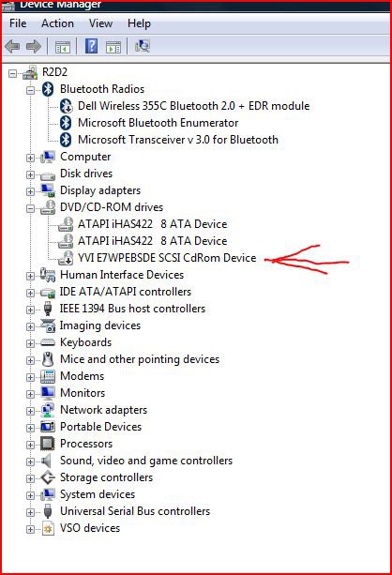Image resolution: width=392 pixels, height=575 pixels.
Task: Click the Back arrow toolbar icon
Action: click(x=12, y=46)
